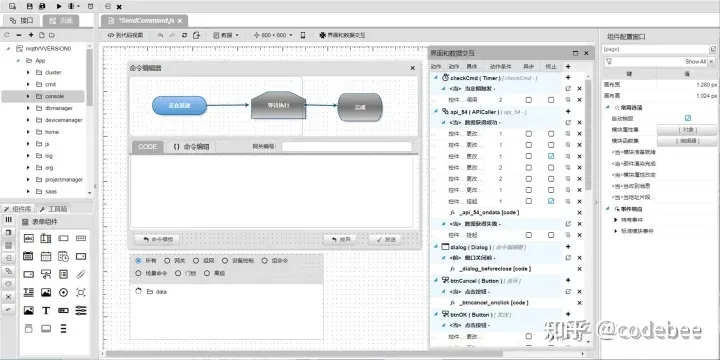
Task: Click the mobile device preview icon
Action: tap(303, 35)
